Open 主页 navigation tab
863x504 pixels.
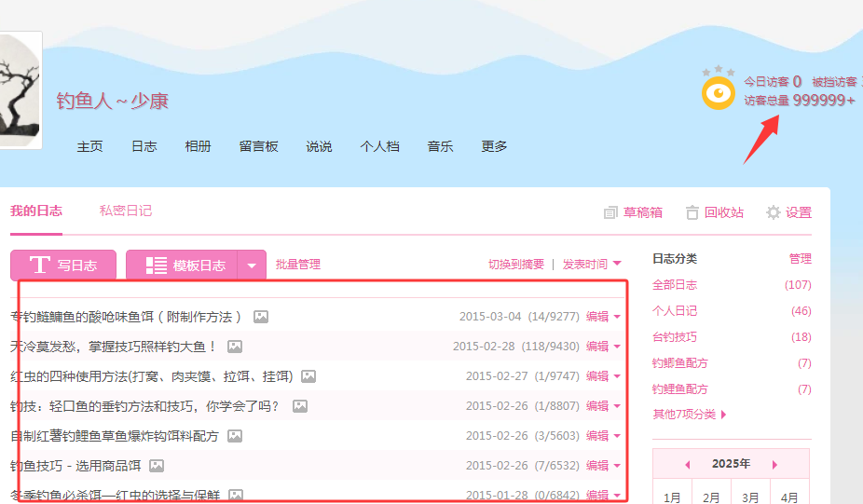click(89, 146)
